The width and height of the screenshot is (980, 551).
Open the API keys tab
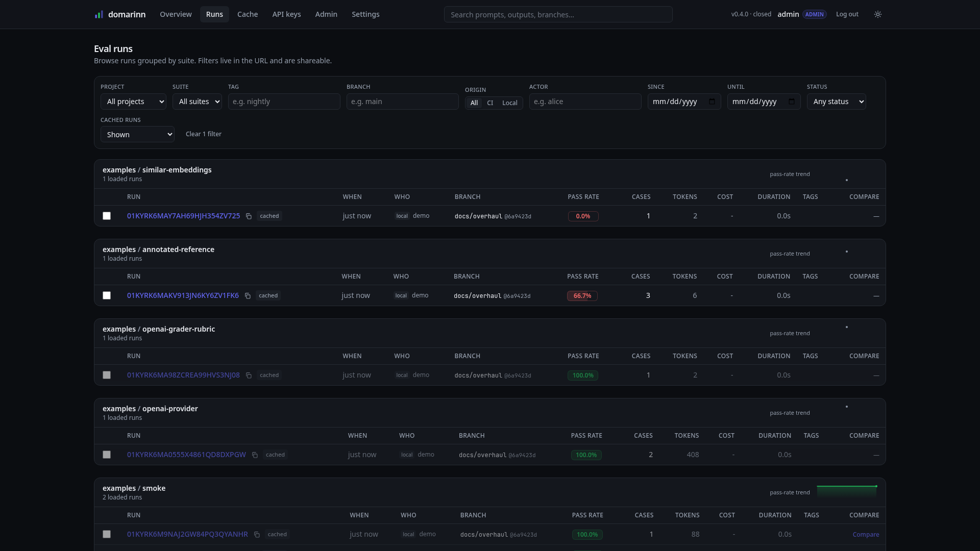coord(286,14)
